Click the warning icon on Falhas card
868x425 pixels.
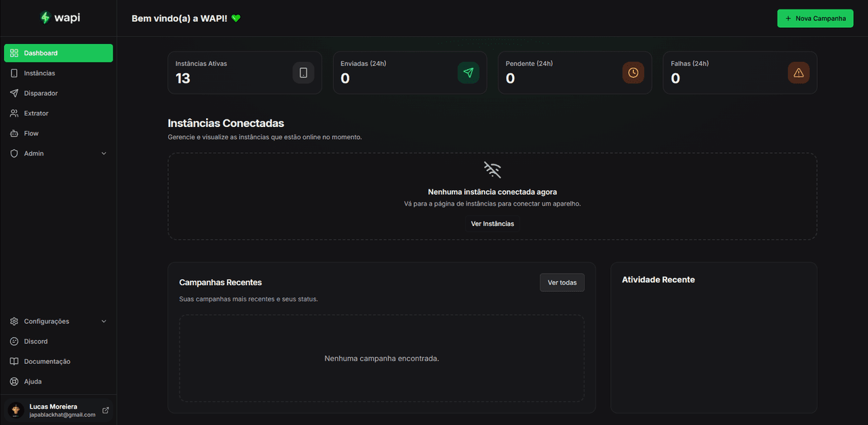point(798,73)
